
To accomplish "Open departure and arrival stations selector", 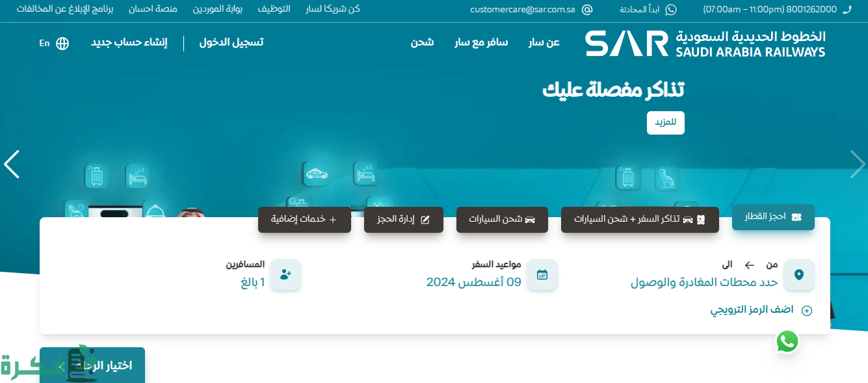I will (704, 282).
